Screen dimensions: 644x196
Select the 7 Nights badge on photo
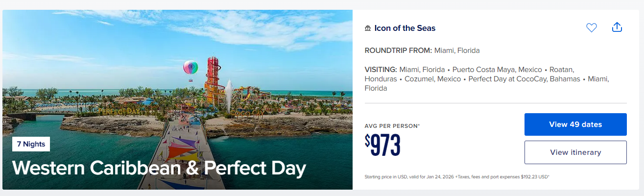(x=31, y=144)
